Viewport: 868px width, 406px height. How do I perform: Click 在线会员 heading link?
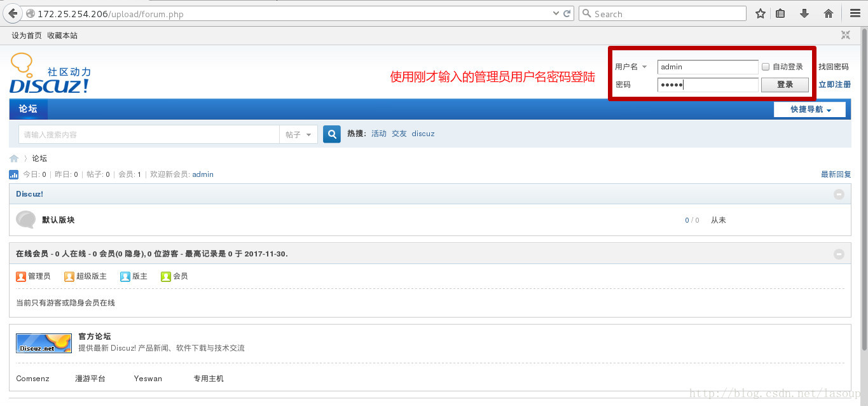32,254
